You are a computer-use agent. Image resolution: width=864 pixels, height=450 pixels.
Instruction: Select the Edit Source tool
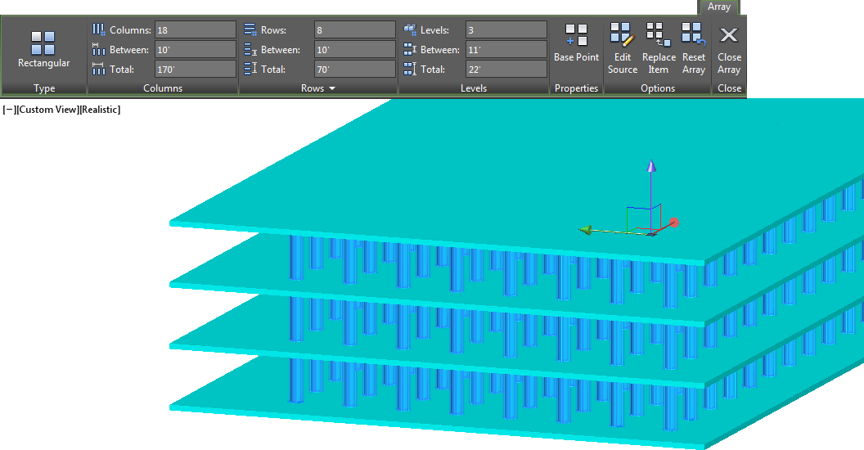click(621, 36)
